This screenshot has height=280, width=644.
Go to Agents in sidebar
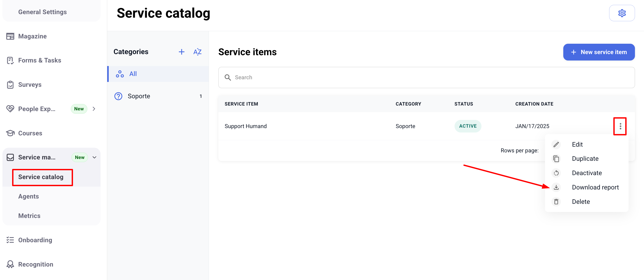pyautogui.click(x=28, y=197)
